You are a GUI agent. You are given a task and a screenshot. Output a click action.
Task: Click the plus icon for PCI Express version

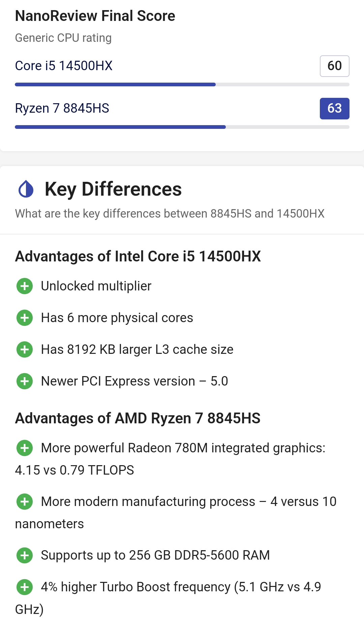pos(25,381)
